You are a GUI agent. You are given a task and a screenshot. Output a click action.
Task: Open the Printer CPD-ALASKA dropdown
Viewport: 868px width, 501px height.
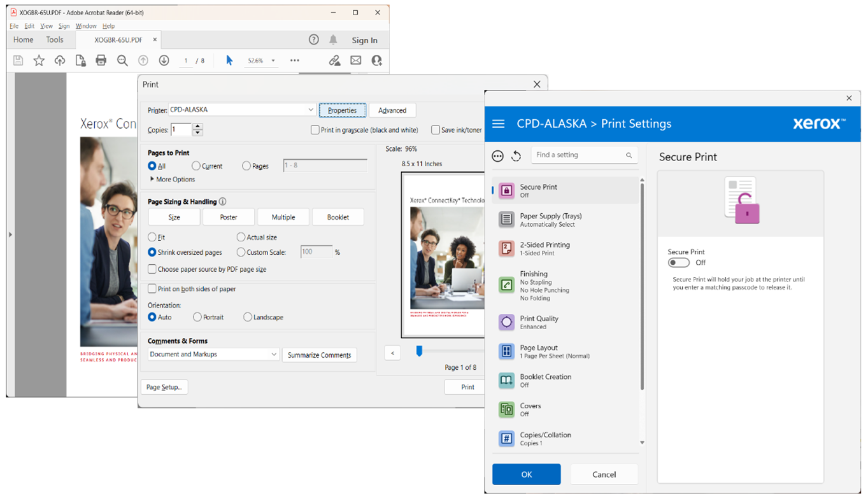(x=242, y=109)
